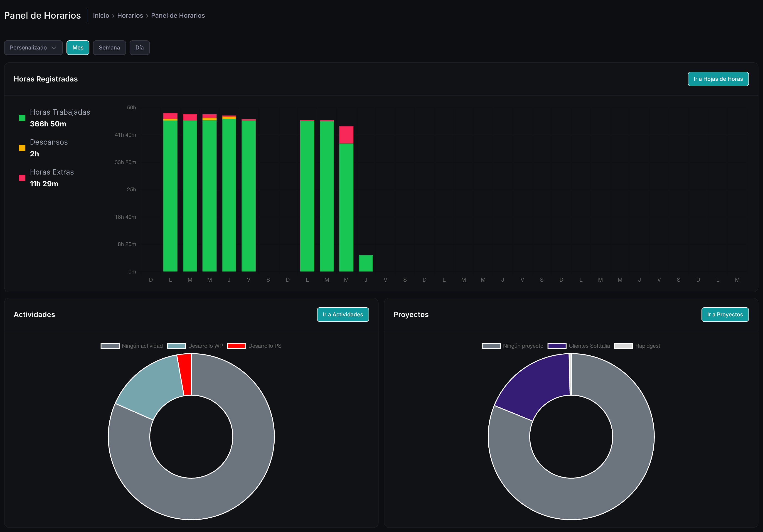Click the yellow Descansos legend swatch
The image size is (763, 532).
(x=22, y=148)
